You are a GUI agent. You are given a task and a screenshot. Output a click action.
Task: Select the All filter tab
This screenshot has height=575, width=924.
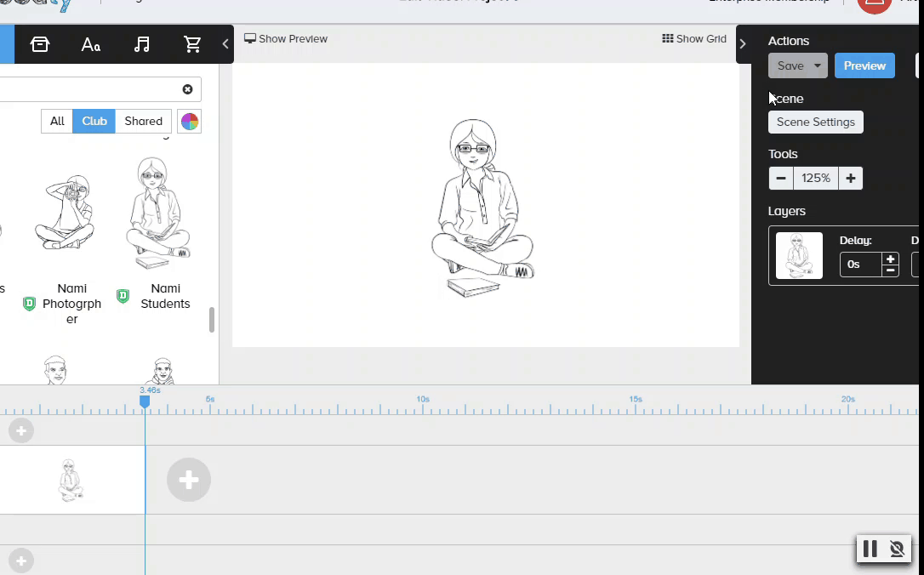[57, 122]
